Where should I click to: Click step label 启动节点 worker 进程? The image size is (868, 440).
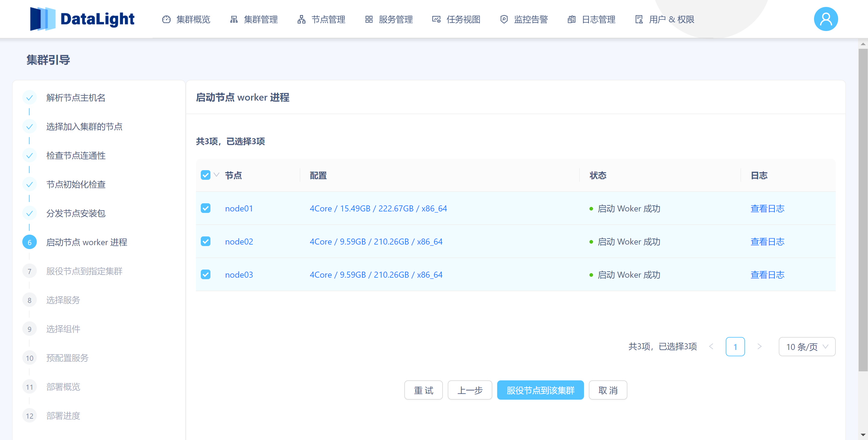[x=87, y=242]
